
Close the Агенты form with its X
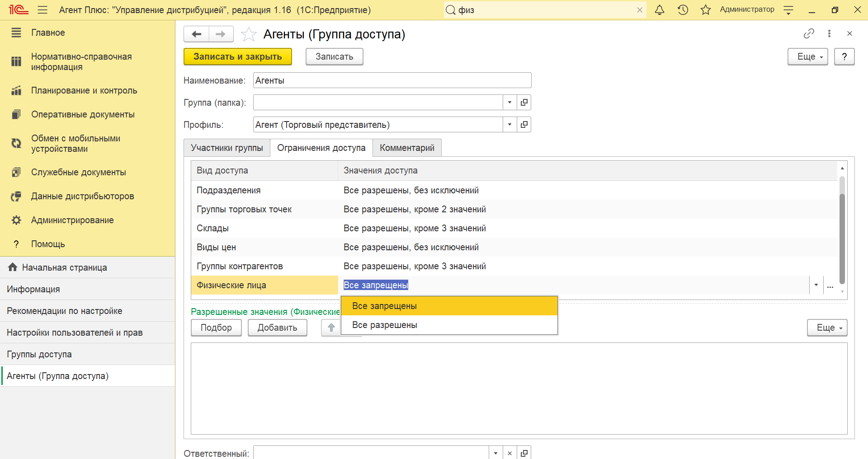[x=849, y=33]
